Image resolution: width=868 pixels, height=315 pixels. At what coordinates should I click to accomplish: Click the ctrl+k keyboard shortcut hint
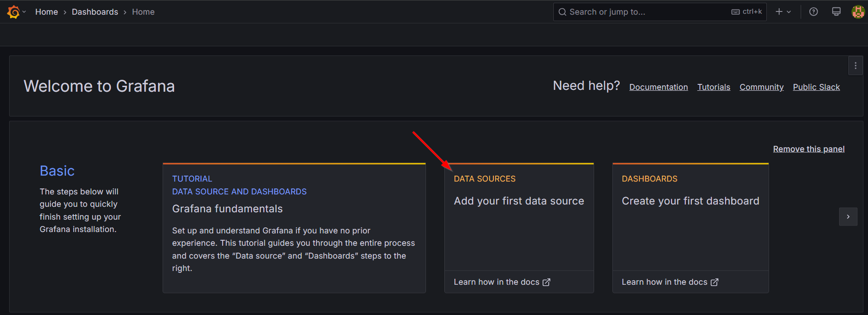(x=747, y=12)
